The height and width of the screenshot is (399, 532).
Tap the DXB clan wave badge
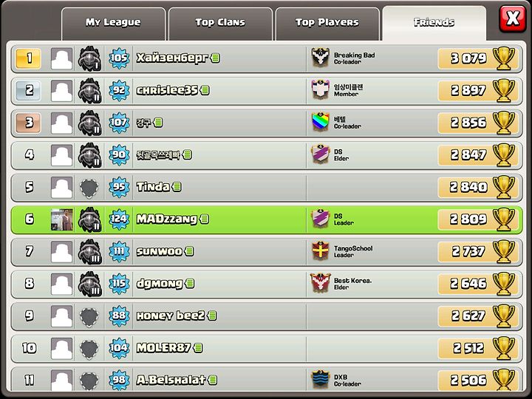click(320, 380)
